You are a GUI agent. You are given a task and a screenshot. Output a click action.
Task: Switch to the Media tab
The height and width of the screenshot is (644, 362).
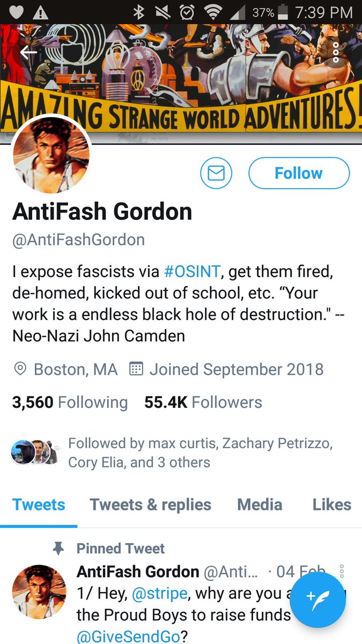click(x=260, y=505)
